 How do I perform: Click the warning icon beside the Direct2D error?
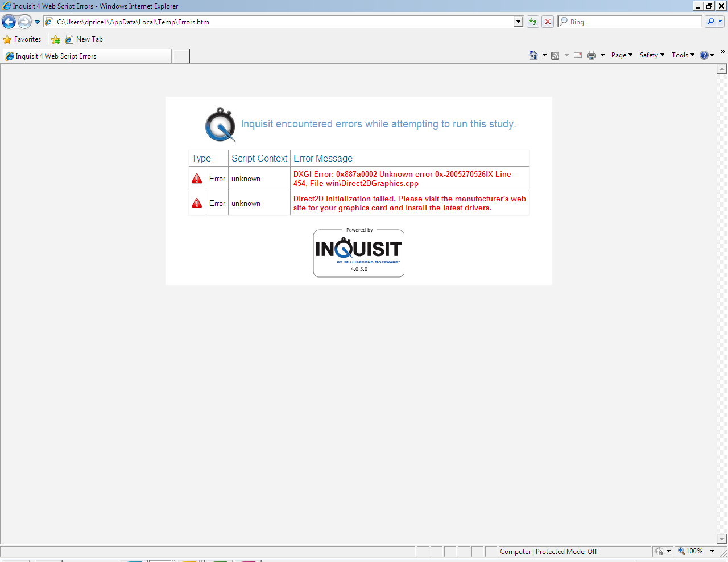pyautogui.click(x=197, y=203)
